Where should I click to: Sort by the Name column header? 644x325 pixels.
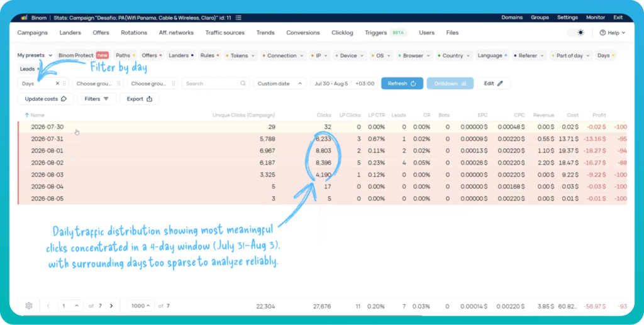(37, 115)
